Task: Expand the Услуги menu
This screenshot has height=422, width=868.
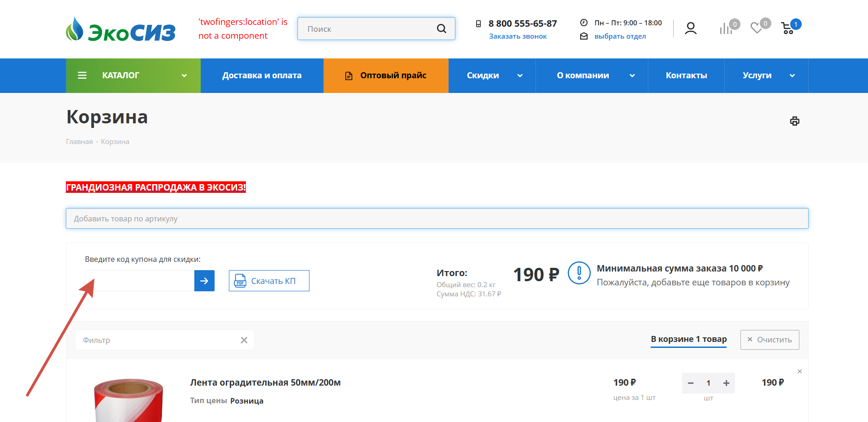Action: (792, 75)
